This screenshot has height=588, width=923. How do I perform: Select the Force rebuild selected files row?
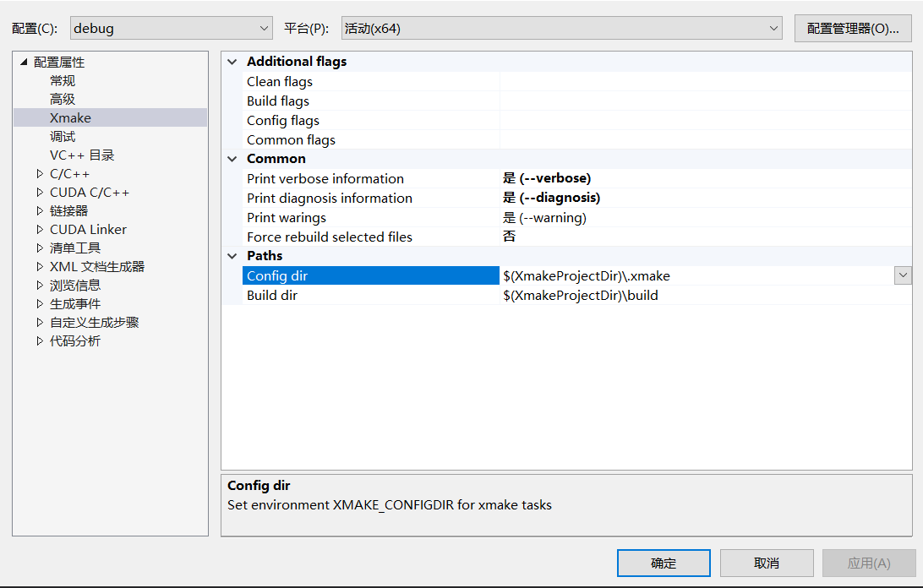point(330,237)
